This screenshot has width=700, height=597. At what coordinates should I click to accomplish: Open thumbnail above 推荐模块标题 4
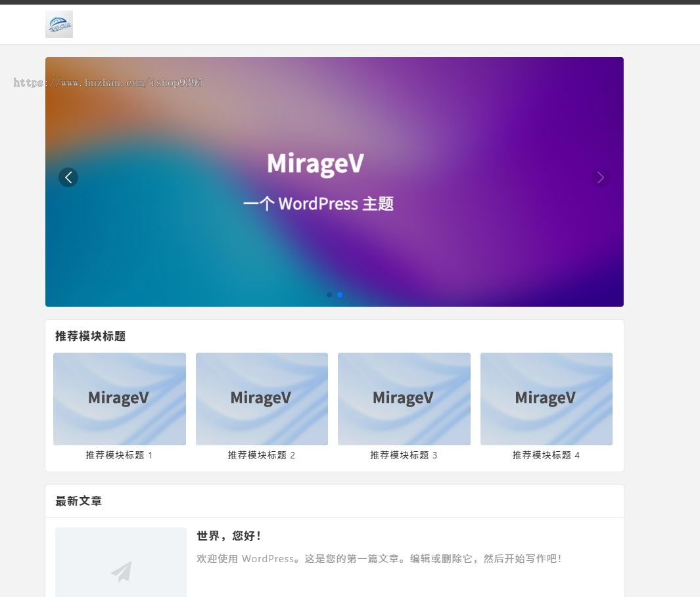(546, 399)
